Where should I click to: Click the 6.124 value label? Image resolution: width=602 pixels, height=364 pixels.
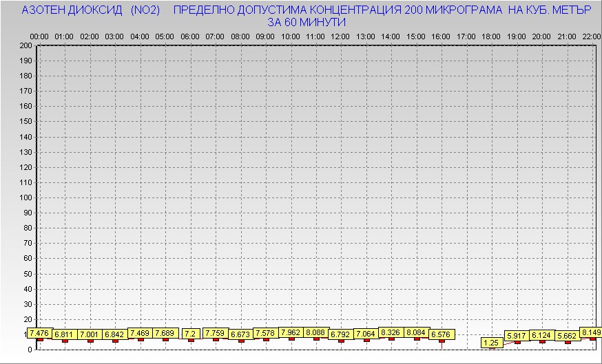[x=542, y=335]
